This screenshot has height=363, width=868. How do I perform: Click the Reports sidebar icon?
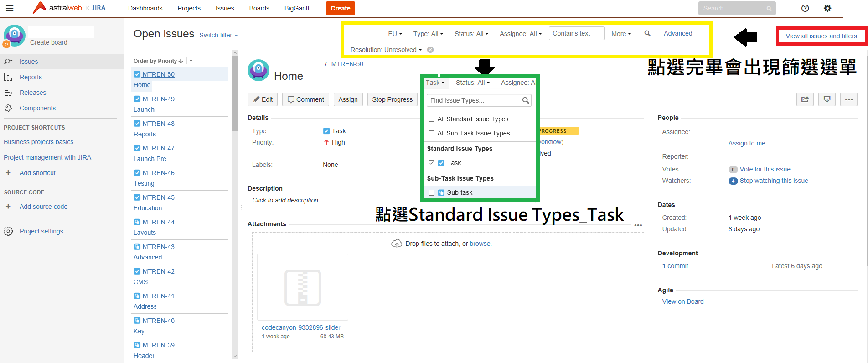point(8,77)
